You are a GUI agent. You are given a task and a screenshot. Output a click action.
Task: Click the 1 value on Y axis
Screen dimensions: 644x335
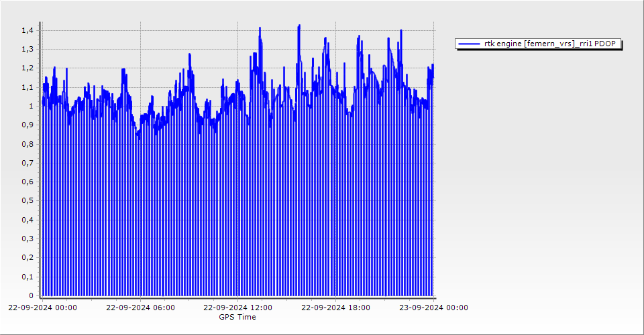[x=30, y=106]
